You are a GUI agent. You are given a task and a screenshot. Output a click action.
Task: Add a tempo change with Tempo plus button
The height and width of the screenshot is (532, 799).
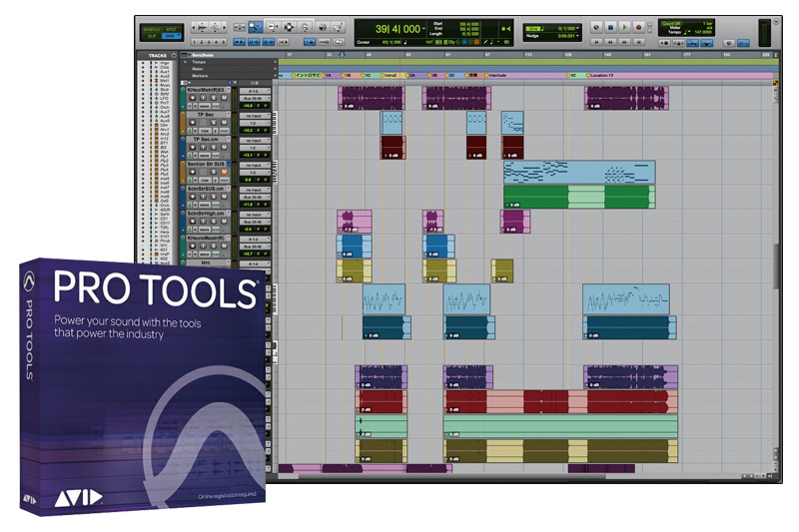pyautogui.click(x=276, y=62)
